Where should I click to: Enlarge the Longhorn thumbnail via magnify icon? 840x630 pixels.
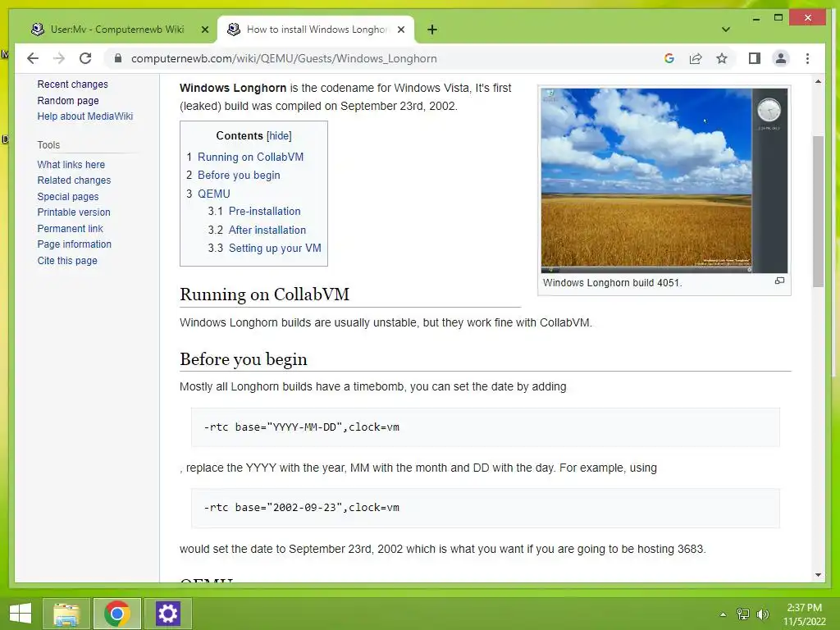click(x=779, y=281)
